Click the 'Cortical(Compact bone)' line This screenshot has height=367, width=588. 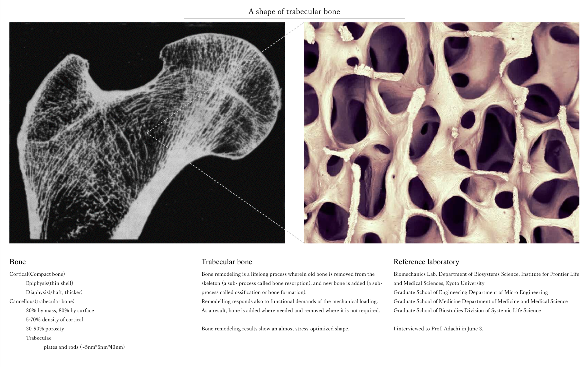(37, 274)
